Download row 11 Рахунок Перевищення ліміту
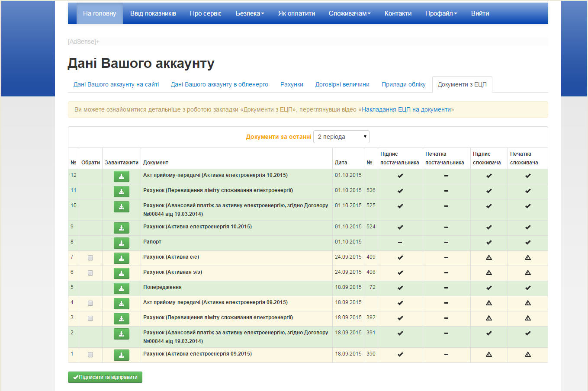 pos(122,192)
